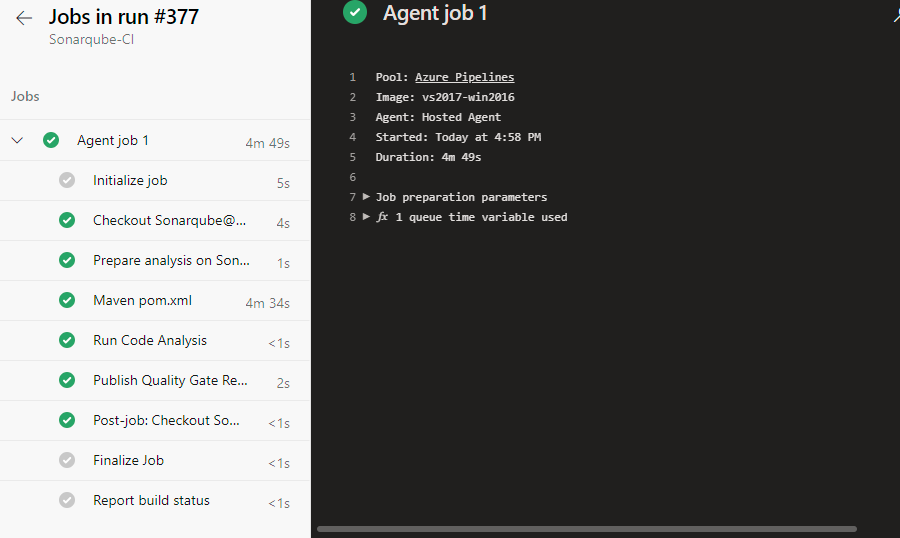Open the Azure Pipelines pool link

(464, 77)
